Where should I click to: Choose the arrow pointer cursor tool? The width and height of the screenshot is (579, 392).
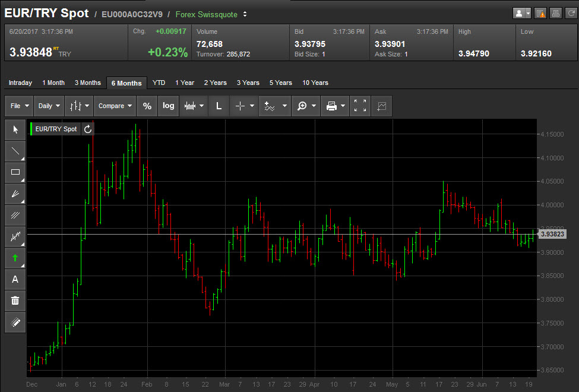coord(15,129)
